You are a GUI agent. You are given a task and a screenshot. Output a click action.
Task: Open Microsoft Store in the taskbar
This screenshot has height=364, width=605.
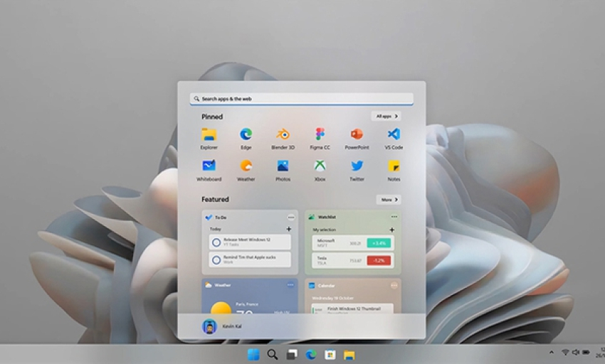tap(330, 354)
